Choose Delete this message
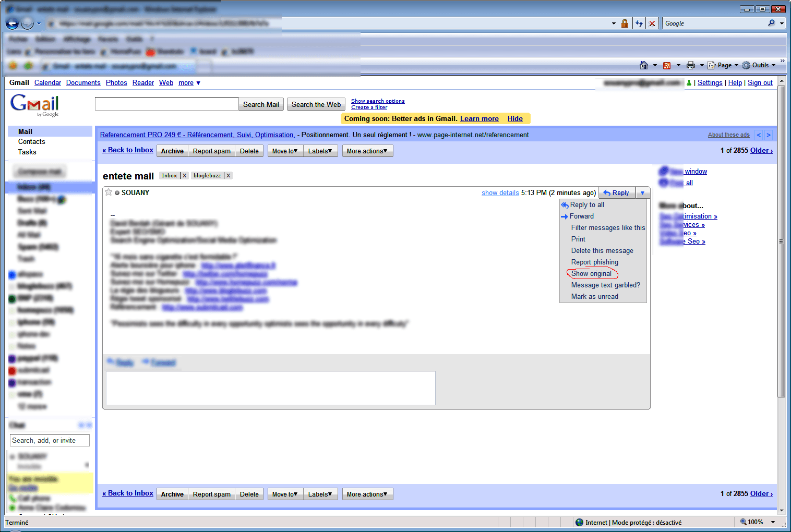 click(602, 251)
